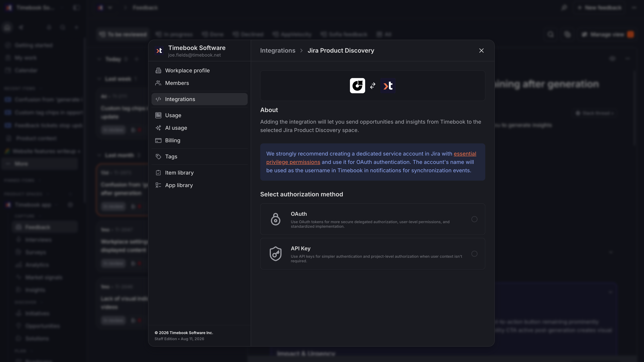Viewport: 644px width, 362px height.
Task: Click the Usage server icon
Action: pyautogui.click(x=158, y=115)
